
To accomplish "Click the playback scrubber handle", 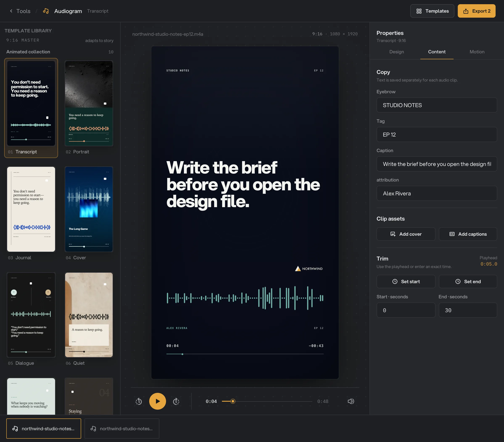I will tap(233, 401).
